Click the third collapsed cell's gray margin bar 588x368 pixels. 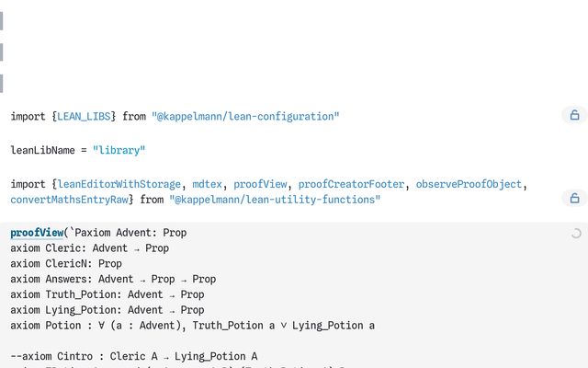pyautogui.click(x=2, y=84)
